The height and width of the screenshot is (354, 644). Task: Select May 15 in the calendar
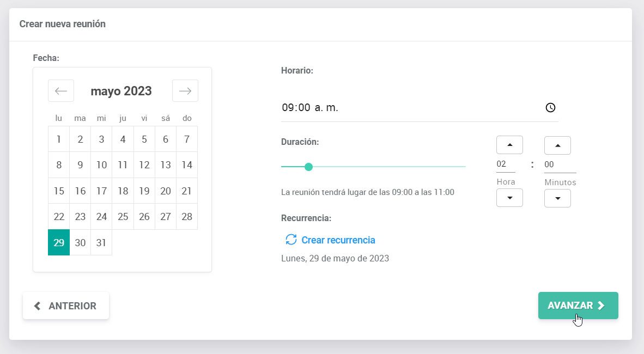pos(59,191)
